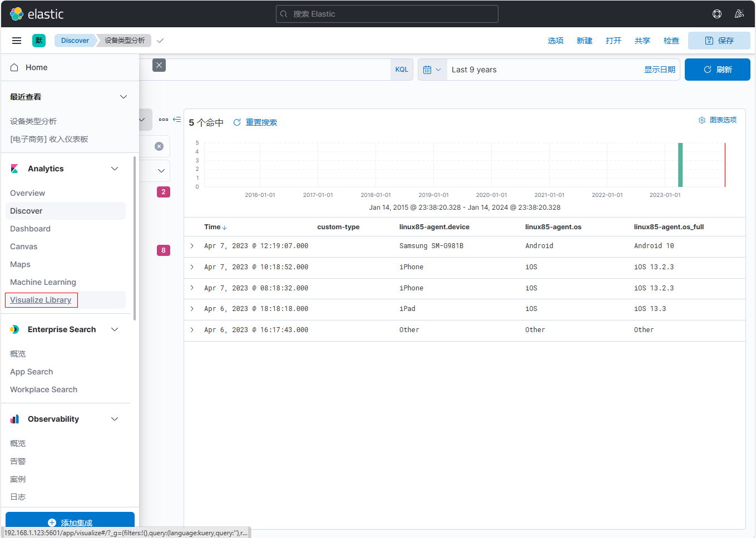This screenshot has height=538, width=756.
Task: Click the 重置搜索 reset search link
Action: pos(261,122)
